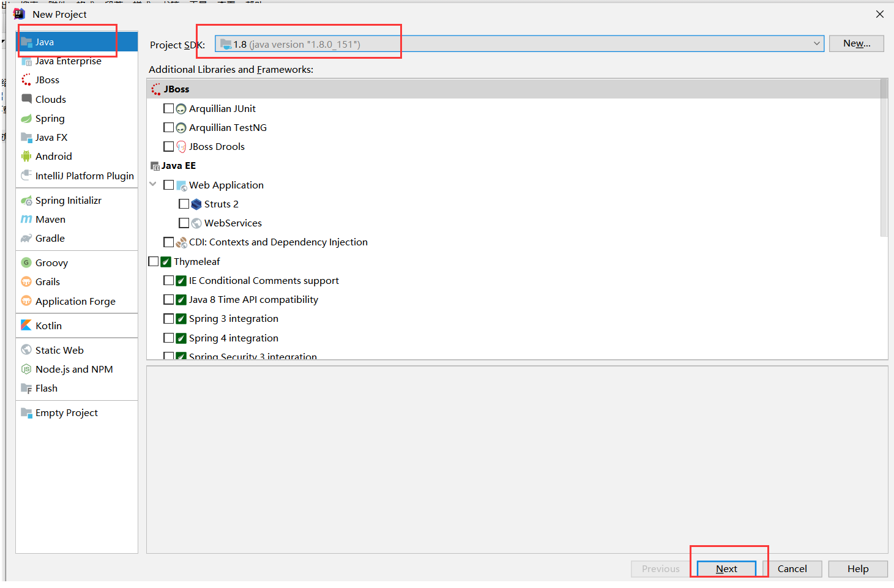Select Maven project type label
The height and width of the screenshot is (588, 894).
point(50,220)
